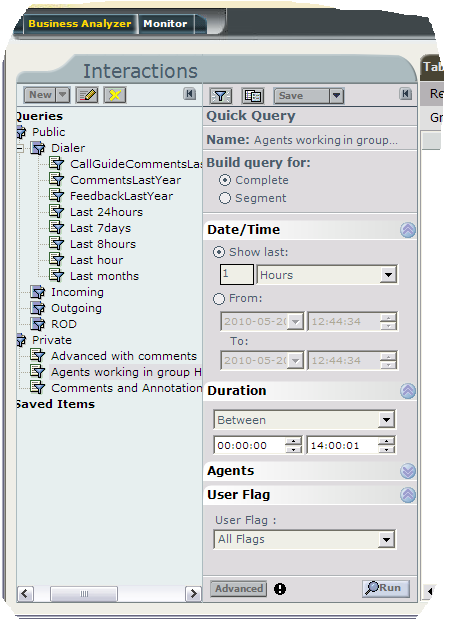Select the Segment radio button
This screenshot has width=457, height=619.
pyautogui.click(x=225, y=198)
